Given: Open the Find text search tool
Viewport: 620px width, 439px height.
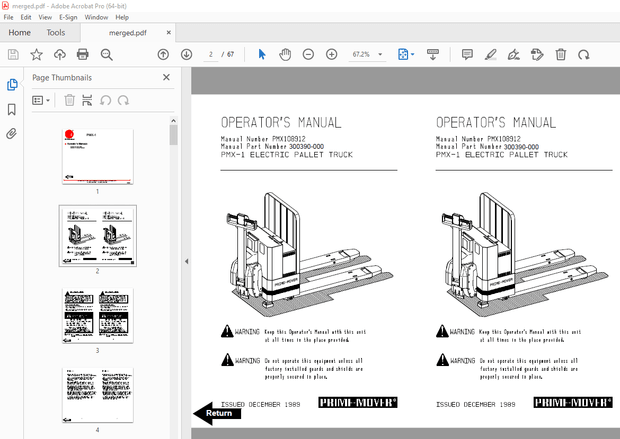Looking at the screenshot, I should (x=106, y=55).
